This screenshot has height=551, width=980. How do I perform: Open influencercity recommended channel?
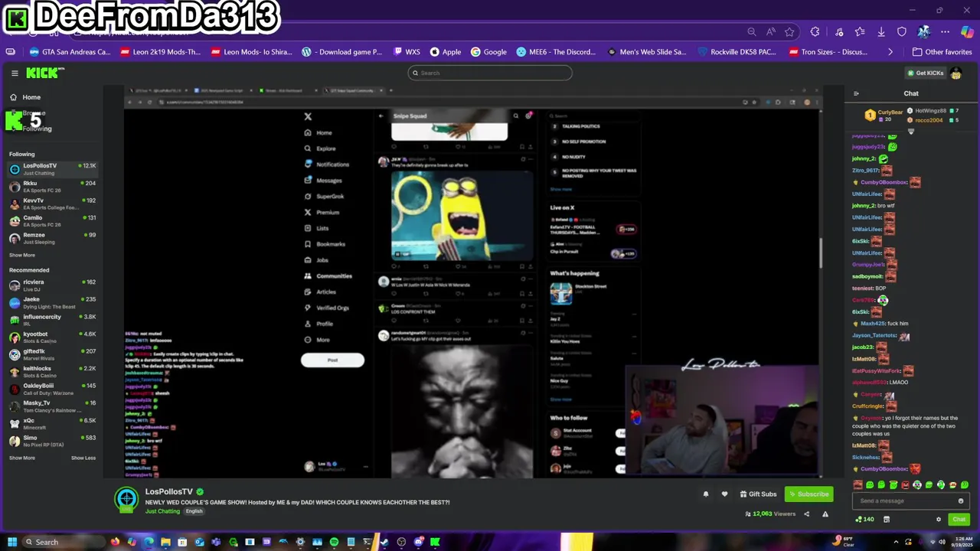(52, 320)
